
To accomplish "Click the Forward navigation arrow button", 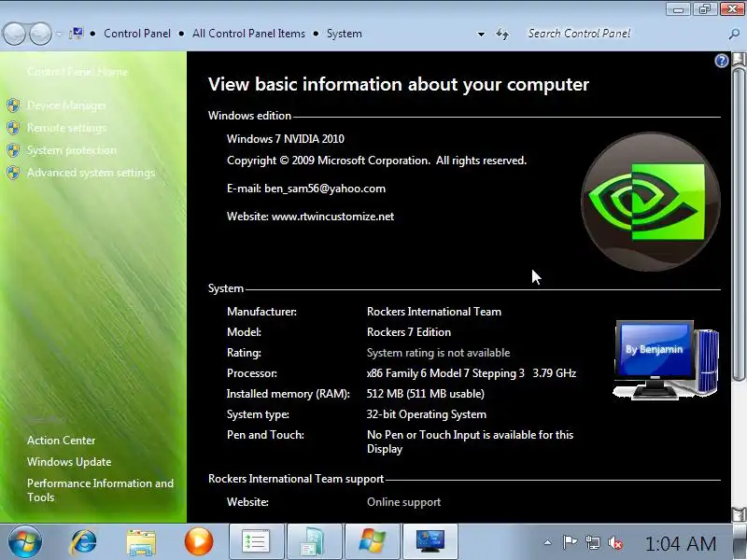I will pyautogui.click(x=41, y=34).
